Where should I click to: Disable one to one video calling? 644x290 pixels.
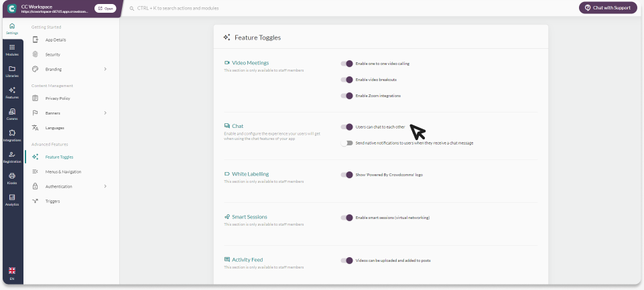pos(346,64)
